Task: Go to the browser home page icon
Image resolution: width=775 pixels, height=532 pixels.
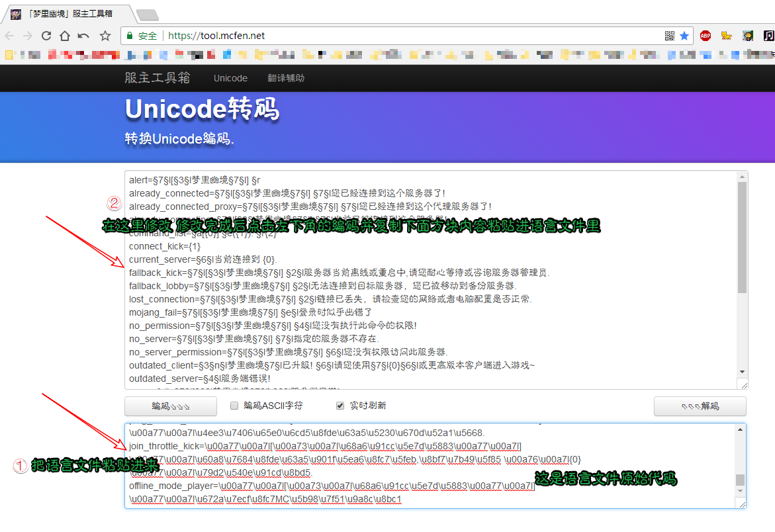Action: click(65, 36)
